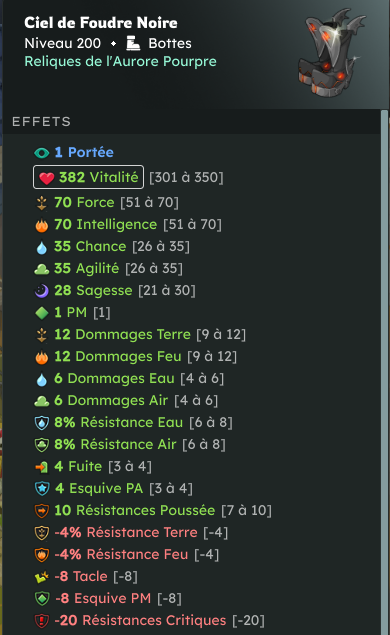
Task: Click the boot icon next to Bottes
Action: tap(133, 43)
